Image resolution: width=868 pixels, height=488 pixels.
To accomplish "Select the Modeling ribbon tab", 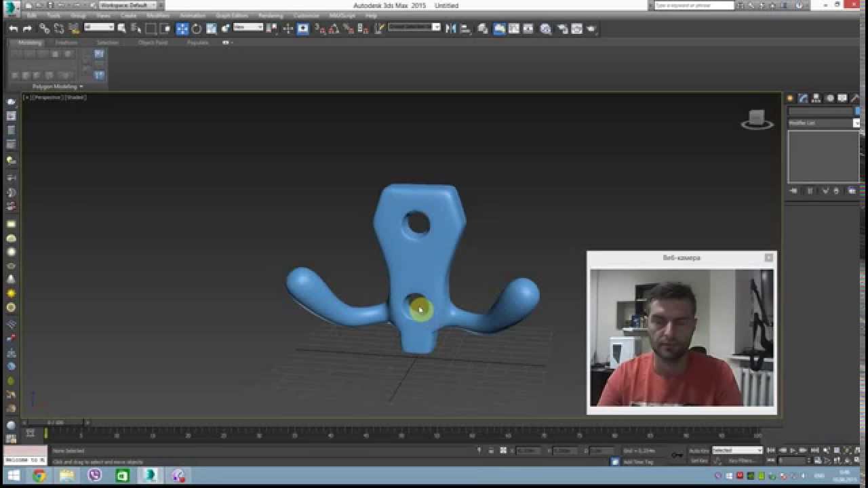I will click(x=30, y=42).
